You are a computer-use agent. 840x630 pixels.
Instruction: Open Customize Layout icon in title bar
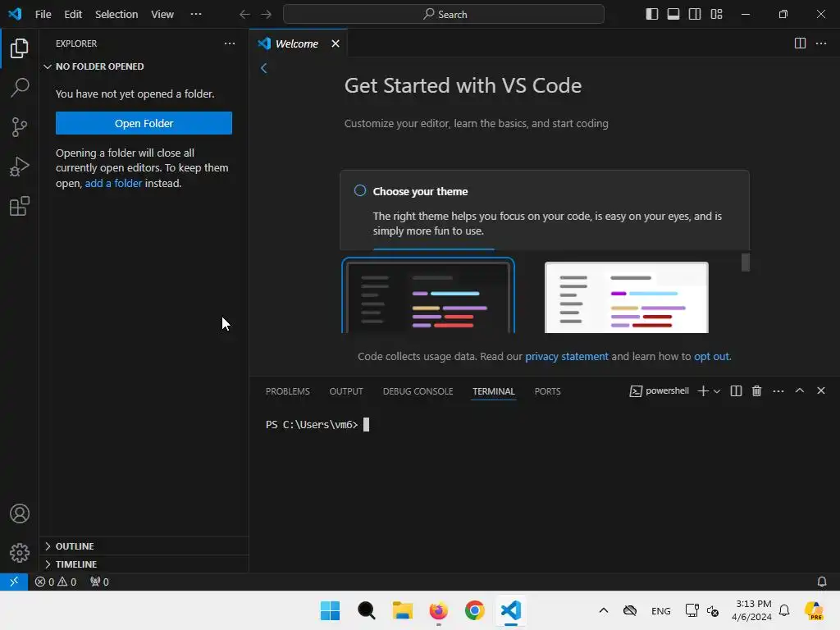[x=716, y=14]
